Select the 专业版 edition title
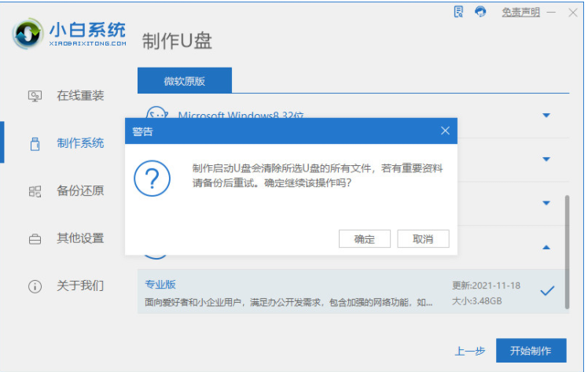 160,285
